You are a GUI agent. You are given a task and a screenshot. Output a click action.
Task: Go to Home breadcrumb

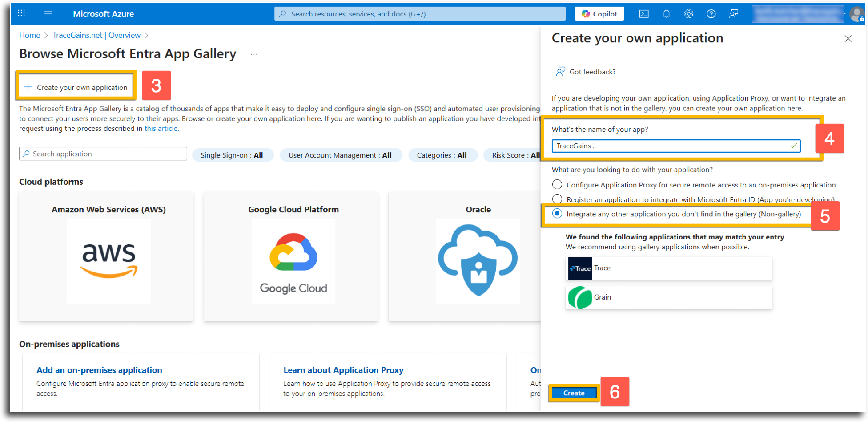tap(30, 35)
